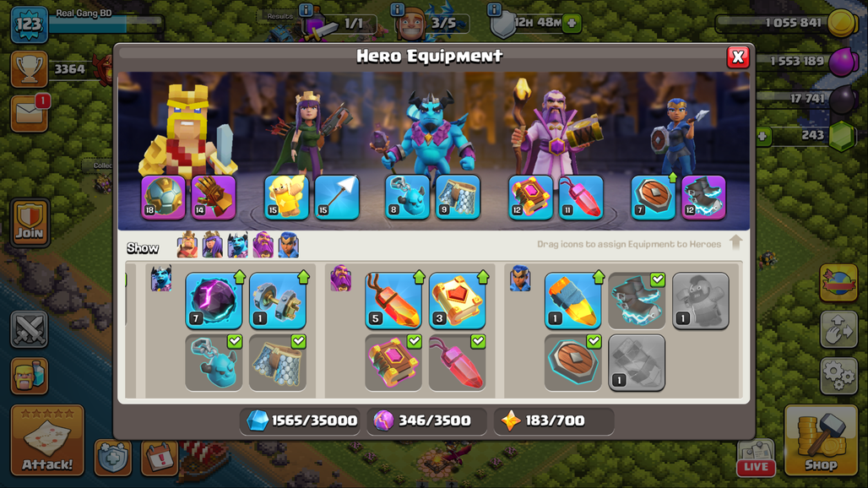868x488 pixels.
Task: Select the level 1 rocket spear equipment
Action: tap(573, 301)
